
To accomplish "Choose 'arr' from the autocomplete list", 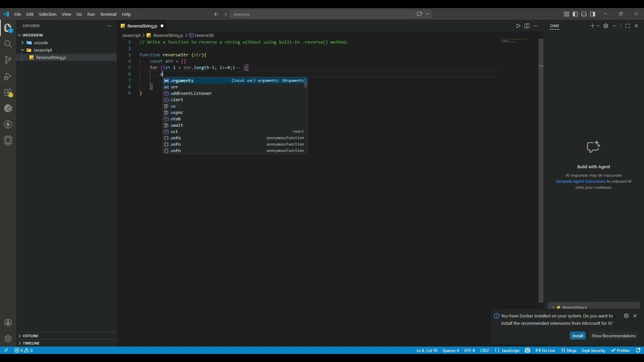I will [234, 87].
